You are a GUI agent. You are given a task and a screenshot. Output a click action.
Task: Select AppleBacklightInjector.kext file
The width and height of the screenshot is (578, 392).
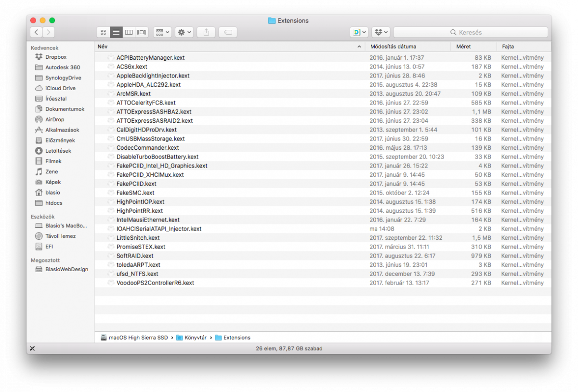tap(323, 76)
